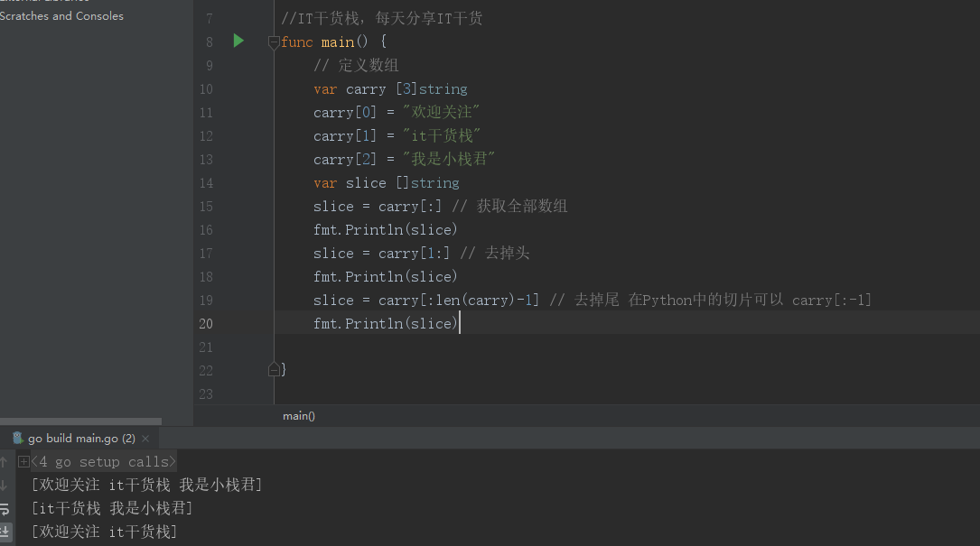This screenshot has height=546, width=980.
Task: Click the down arrow in the console toolbar
Action: (6, 485)
